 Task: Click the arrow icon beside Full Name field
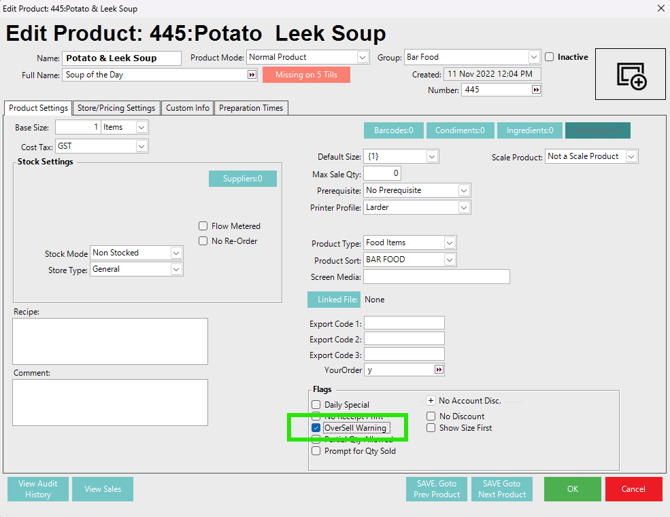pyautogui.click(x=252, y=75)
